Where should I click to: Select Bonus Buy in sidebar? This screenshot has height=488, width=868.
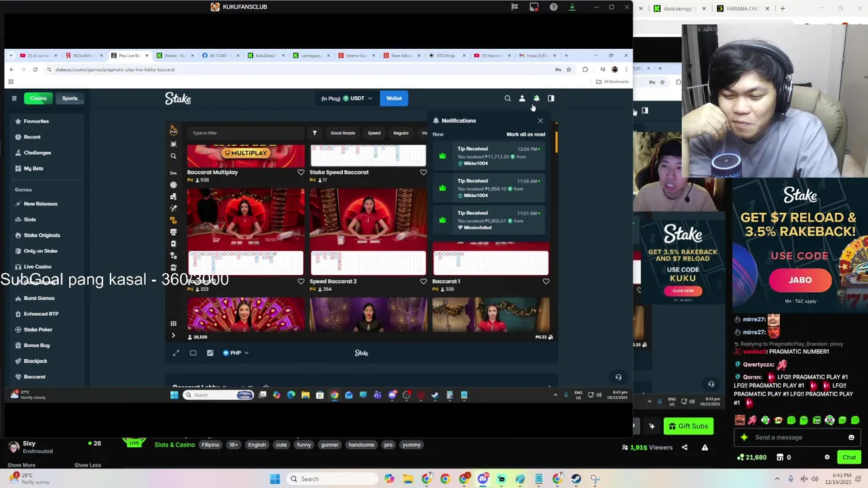(x=37, y=345)
